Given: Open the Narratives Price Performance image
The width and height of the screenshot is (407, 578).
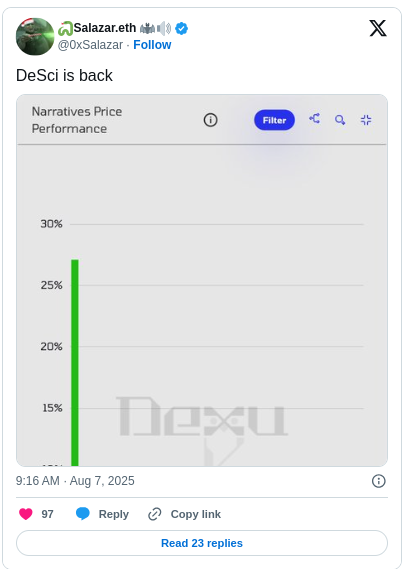Looking at the screenshot, I should tap(202, 281).
